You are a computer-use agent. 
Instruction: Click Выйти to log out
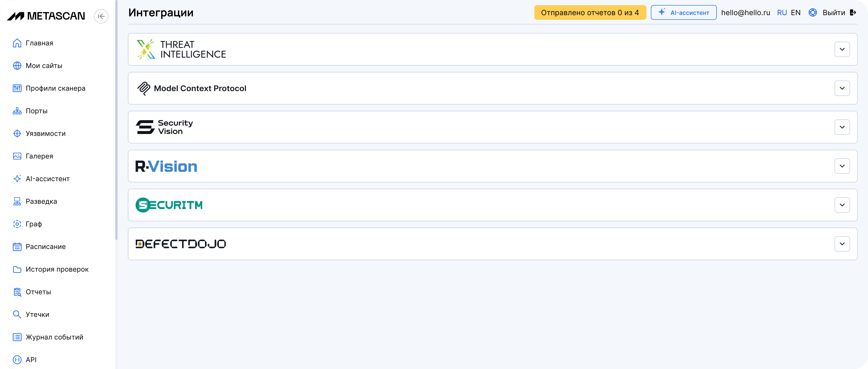(x=834, y=12)
